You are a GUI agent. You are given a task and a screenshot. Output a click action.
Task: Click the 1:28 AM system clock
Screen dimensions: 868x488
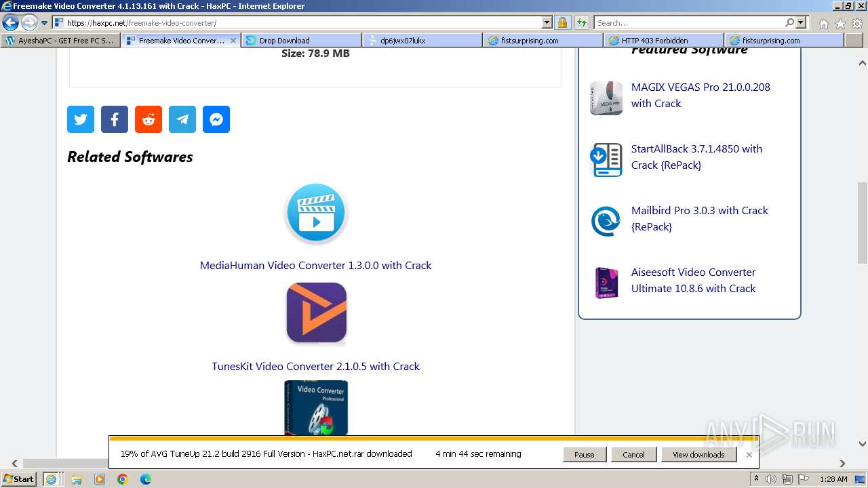click(833, 479)
